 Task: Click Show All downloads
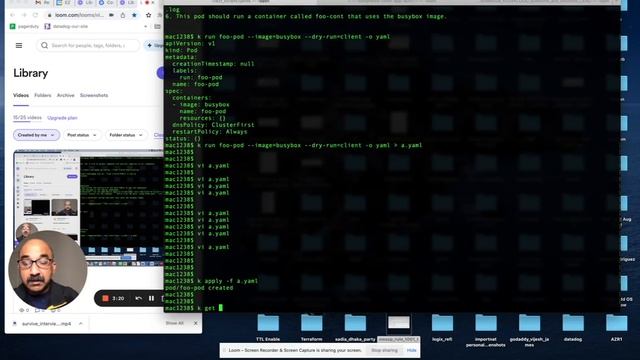[x=175, y=323]
